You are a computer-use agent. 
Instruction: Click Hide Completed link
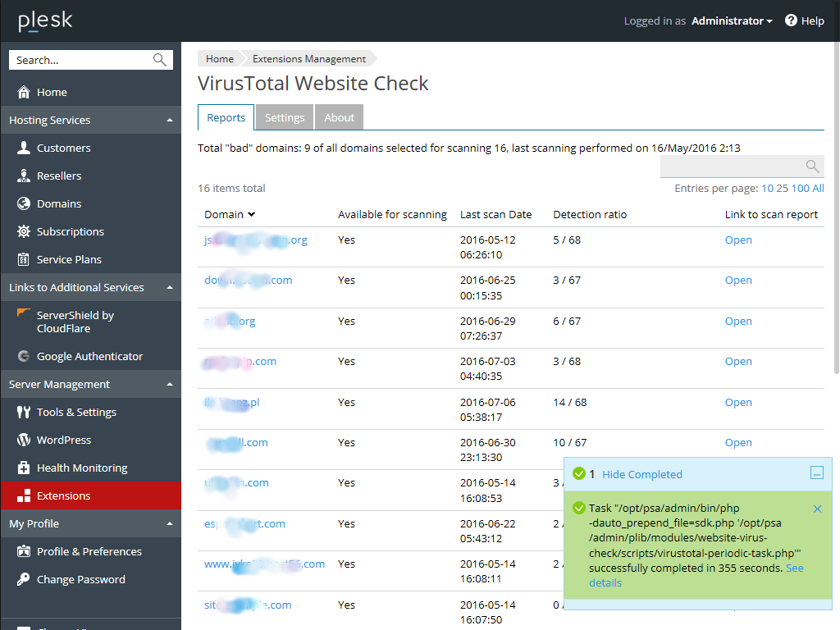click(641, 474)
